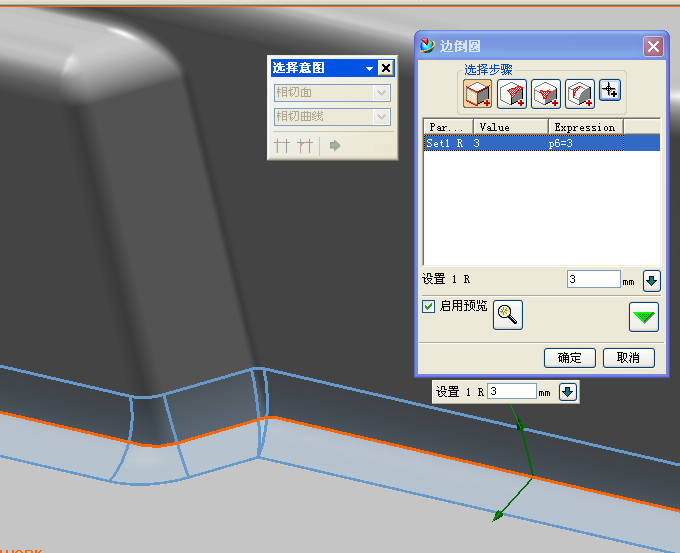Close the 边倒圆 dialog
The height and width of the screenshot is (553, 680).
(x=654, y=46)
